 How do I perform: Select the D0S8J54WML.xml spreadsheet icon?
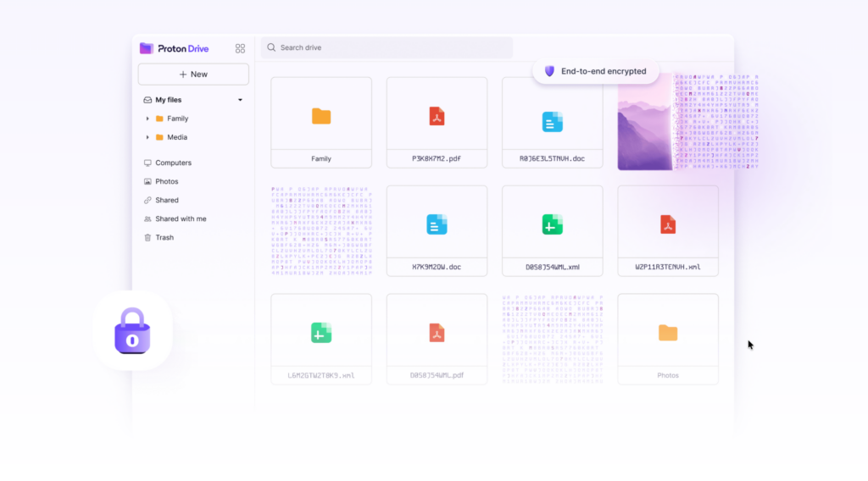pyautogui.click(x=552, y=224)
